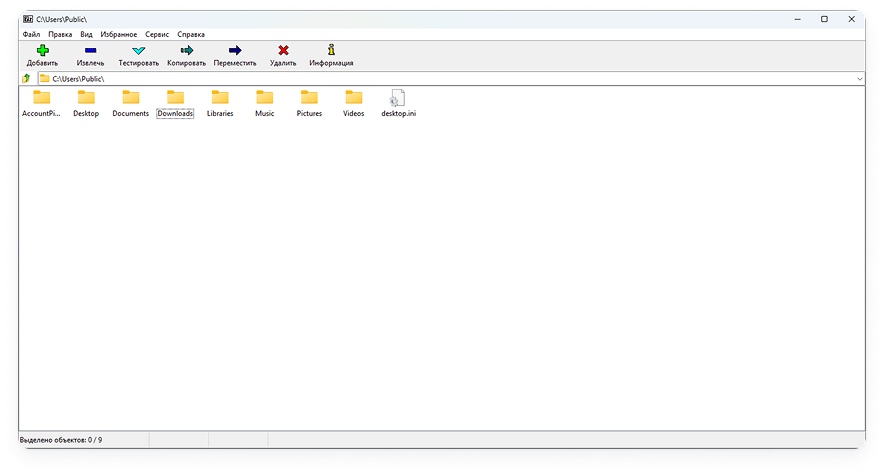Select the Music folder icon

coord(264,97)
